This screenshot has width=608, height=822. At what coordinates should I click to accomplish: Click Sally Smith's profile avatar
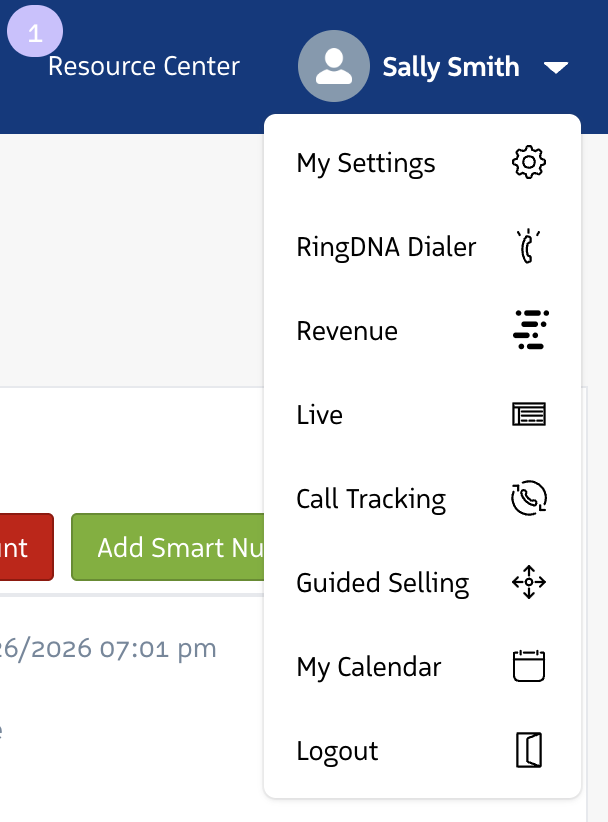333,66
